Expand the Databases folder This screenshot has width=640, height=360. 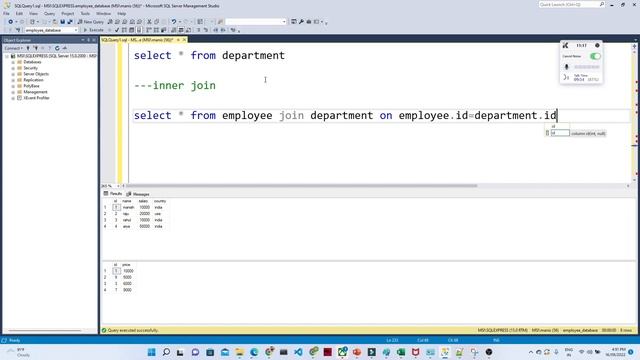coord(13,62)
